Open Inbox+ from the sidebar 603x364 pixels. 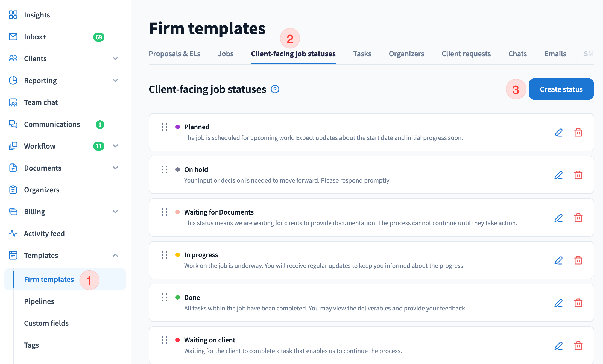click(x=35, y=37)
